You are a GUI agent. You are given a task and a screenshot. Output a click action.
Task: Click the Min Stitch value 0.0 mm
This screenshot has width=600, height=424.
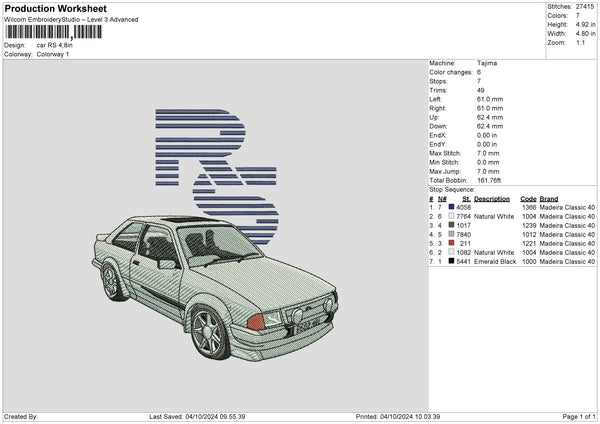[x=488, y=163]
